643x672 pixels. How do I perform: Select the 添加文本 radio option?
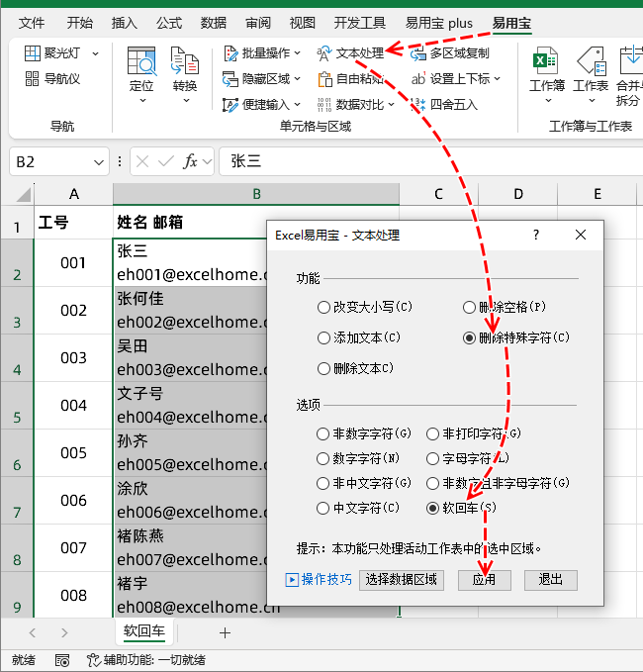click(323, 337)
